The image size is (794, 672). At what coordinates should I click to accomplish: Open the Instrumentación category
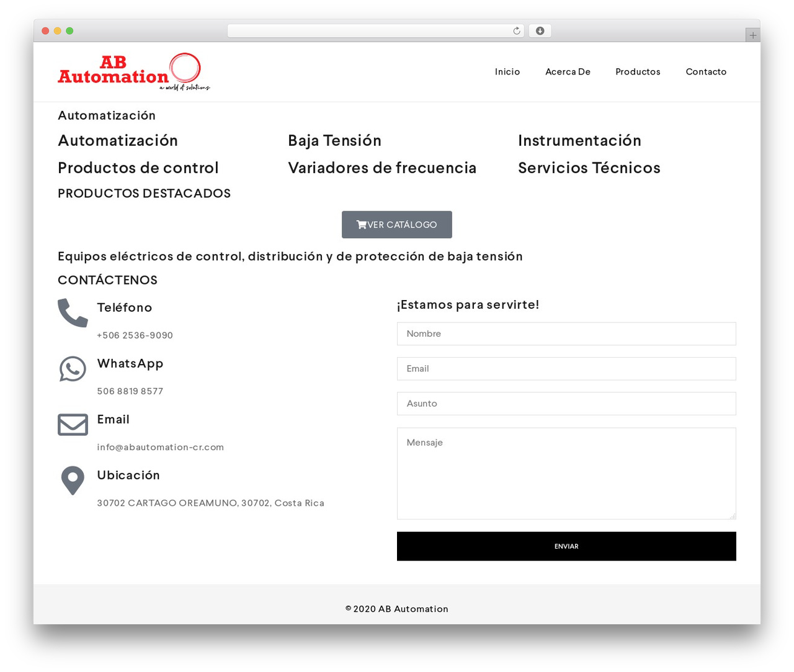tap(579, 141)
